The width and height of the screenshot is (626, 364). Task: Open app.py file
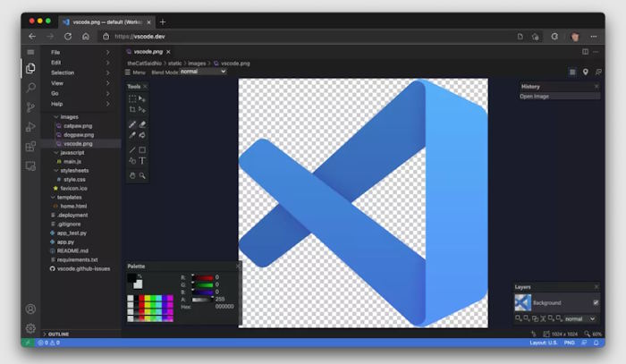[65, 241]
